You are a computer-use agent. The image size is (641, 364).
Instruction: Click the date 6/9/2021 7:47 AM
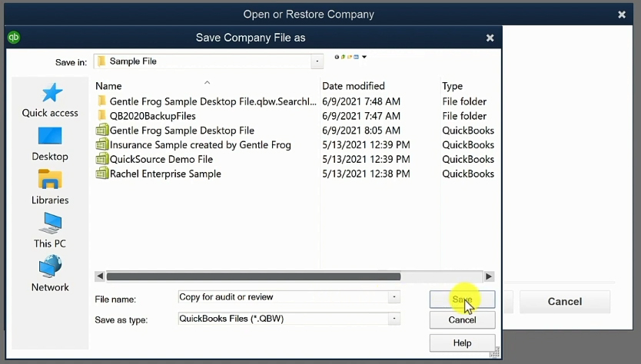click(x=361, y=116)
